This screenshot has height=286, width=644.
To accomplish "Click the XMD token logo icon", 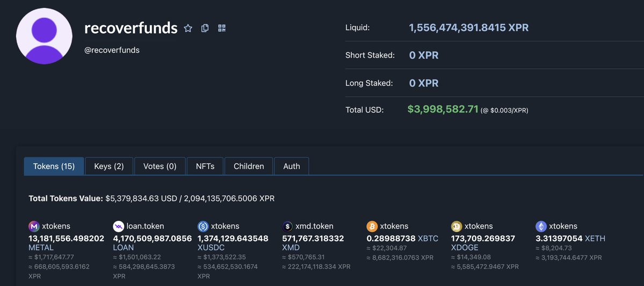I will [x=287, y=226].
